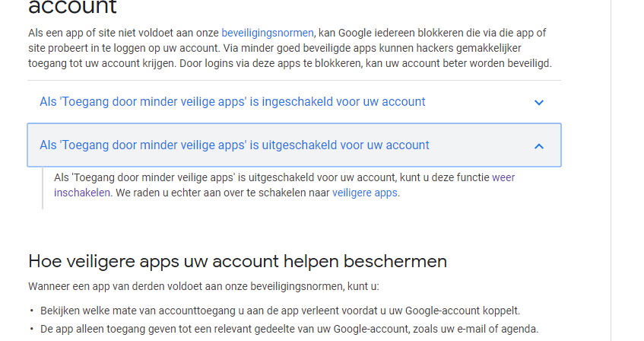
Task: Collapse the 'uitgeschakeld voor uw account' section
Action: point(294,145)
